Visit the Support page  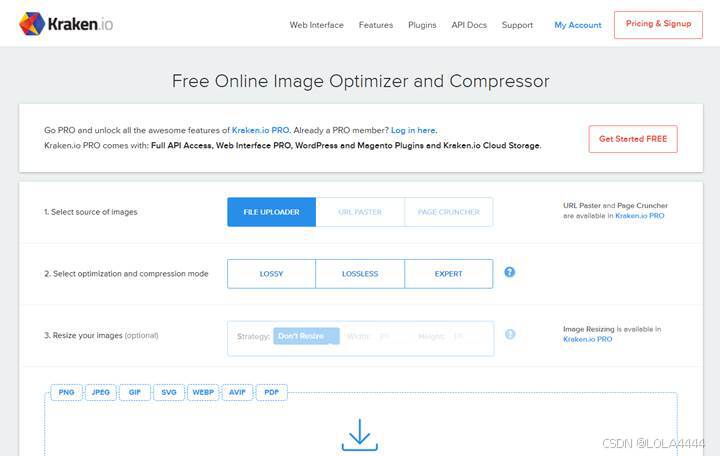coord(517,25)
